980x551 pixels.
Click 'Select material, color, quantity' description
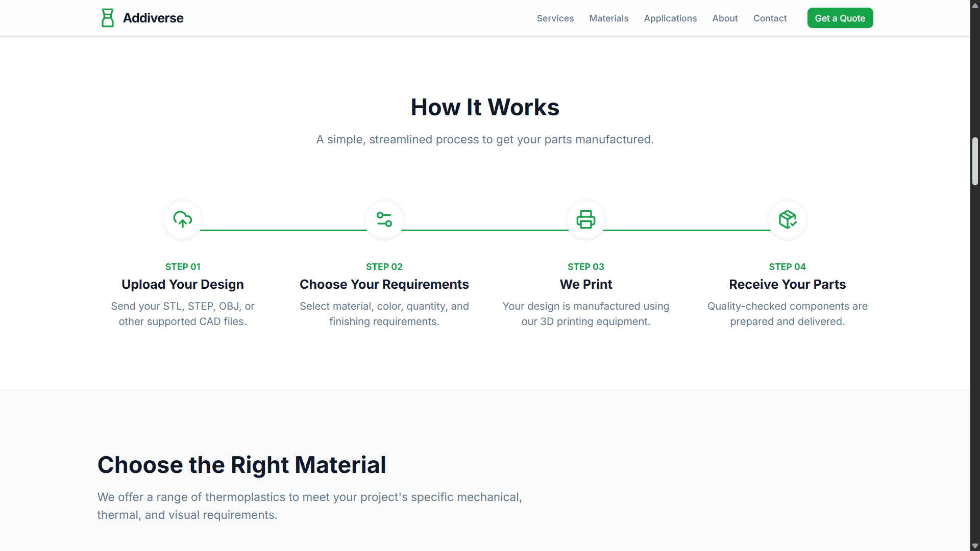(384, 314)
